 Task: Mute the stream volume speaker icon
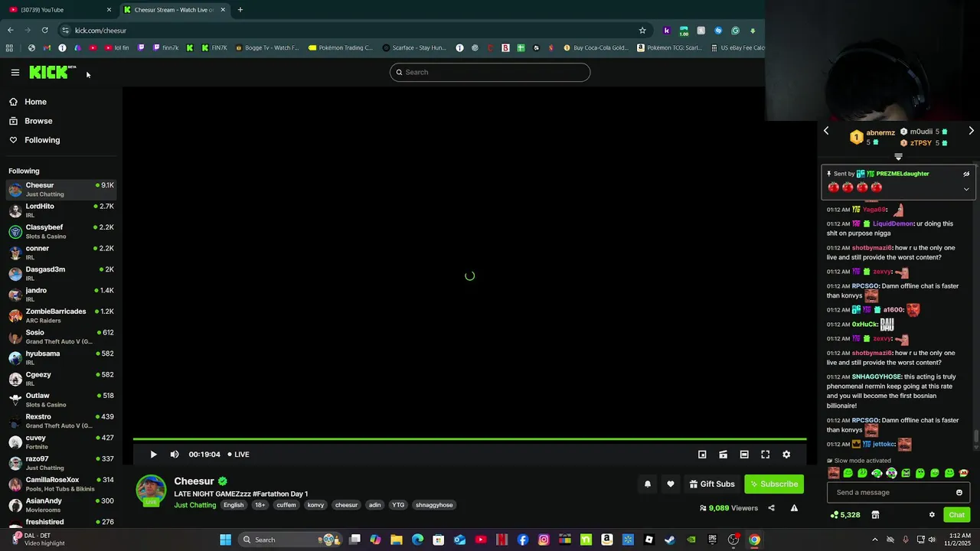click(175, 455)
